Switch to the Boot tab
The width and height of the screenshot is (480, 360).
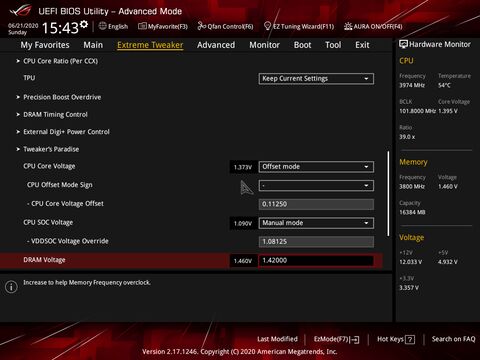pyautogui.click(x=302, y=45)
